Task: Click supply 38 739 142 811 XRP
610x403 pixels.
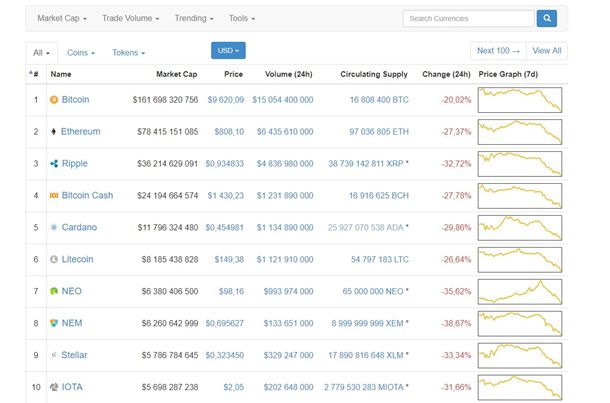Action: pyautogui.click(x=366, y=164)
